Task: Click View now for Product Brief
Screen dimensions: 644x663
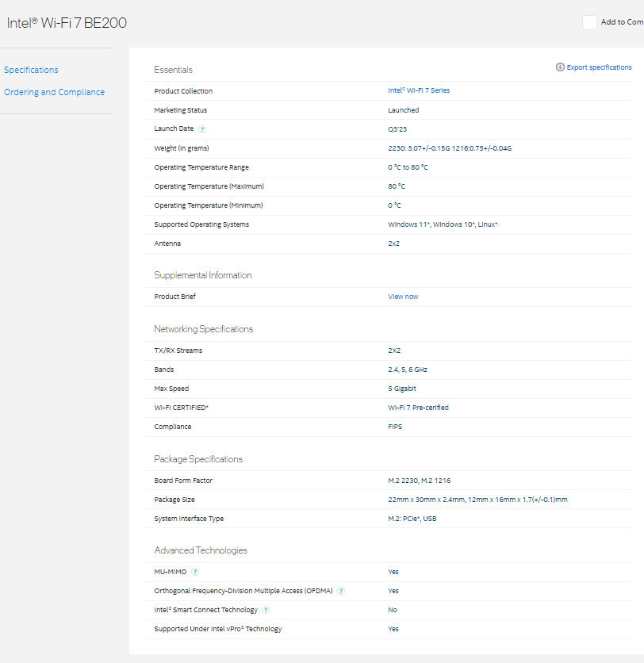Action: 403,297
